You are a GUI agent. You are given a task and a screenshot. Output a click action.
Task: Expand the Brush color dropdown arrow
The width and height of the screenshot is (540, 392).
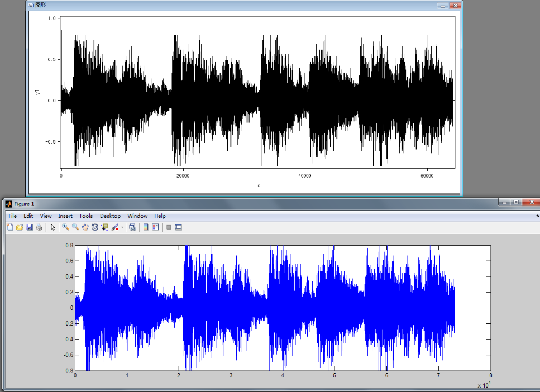[122, 227]
